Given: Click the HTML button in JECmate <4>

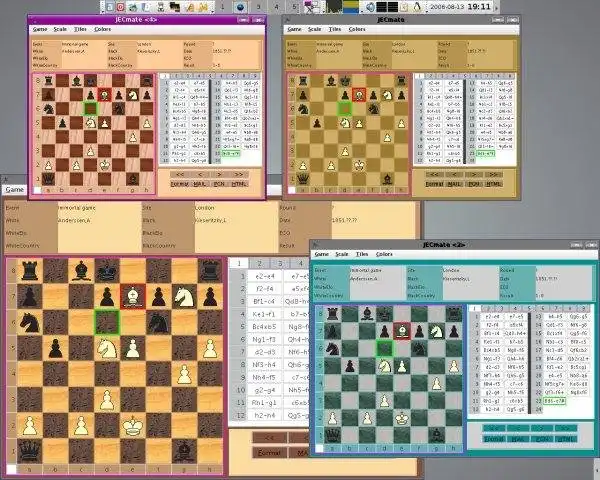Looking at the screenshot, I should [x=240, y=184].
